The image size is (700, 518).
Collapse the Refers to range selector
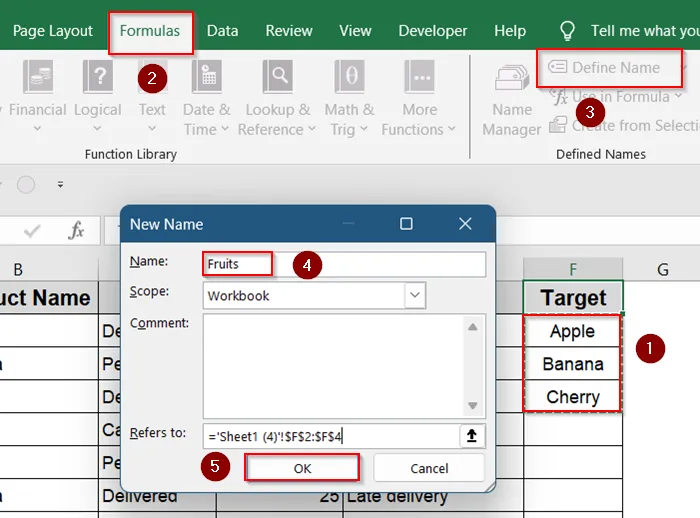[x=471, y=435]
